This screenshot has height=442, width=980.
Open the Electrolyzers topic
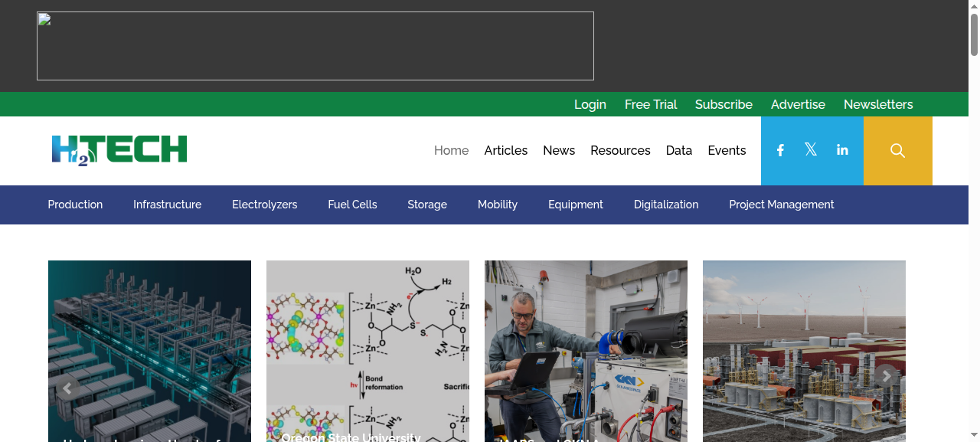(x=265, y=205)
